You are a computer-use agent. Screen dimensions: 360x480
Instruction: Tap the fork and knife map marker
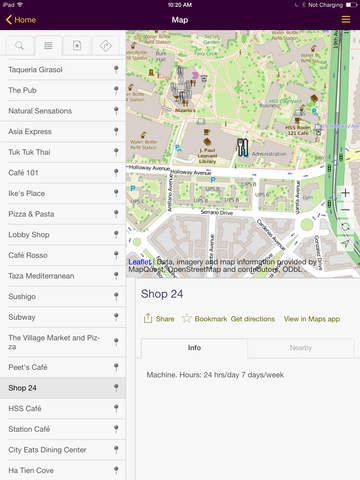pyautogui.click(x=243, y=147)
